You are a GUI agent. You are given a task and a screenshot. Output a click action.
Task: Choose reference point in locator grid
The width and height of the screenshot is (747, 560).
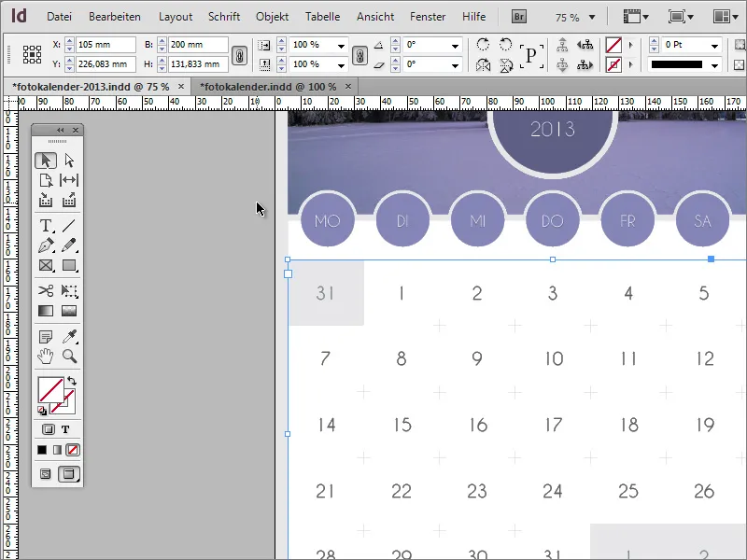click(x=33, y=55)
